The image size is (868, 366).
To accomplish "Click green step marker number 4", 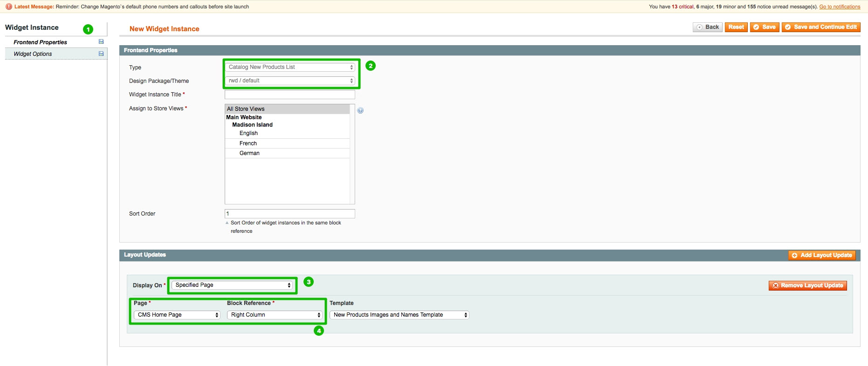I will point(319,331).
